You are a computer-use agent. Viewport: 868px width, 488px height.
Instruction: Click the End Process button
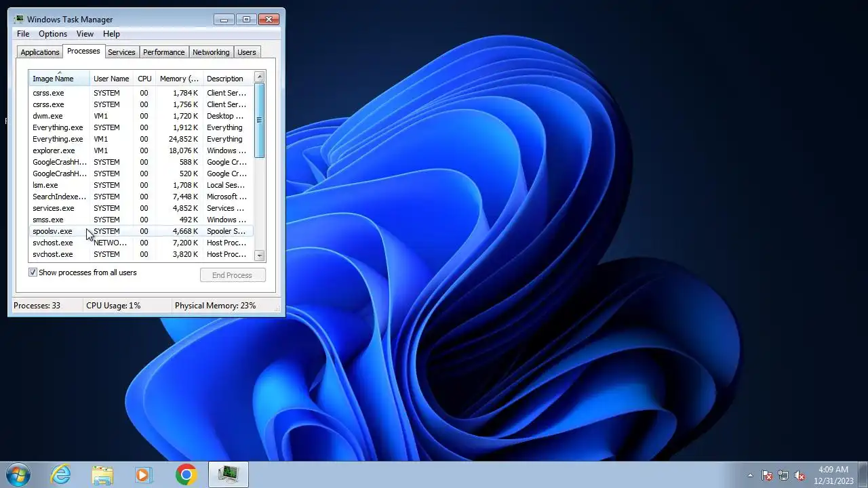(233, 275)
